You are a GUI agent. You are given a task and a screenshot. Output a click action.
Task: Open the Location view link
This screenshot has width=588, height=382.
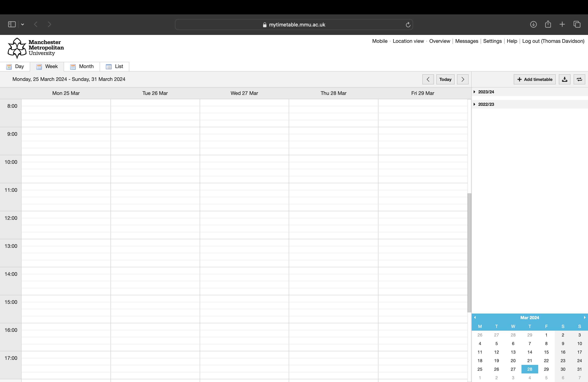pyautogui.click(x=408, y=41)
